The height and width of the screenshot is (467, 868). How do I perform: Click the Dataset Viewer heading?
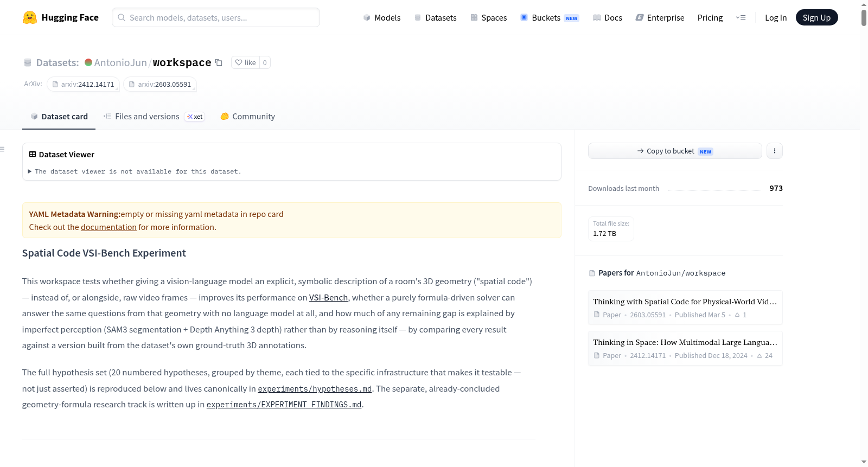[x=66, y=155]
